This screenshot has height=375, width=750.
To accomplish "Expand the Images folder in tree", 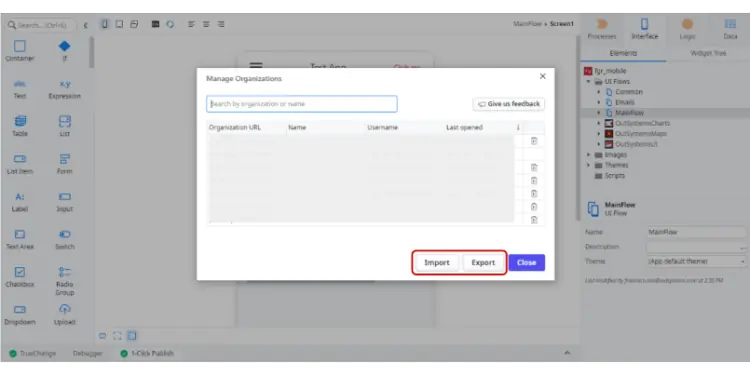I will pos(588,155).
